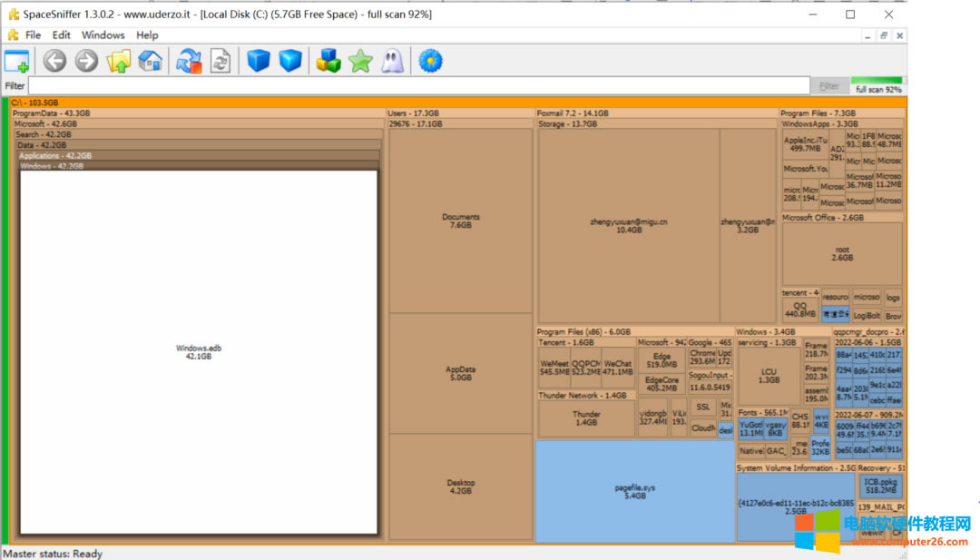Select the Documents 7.6GB block

point(460,221)
